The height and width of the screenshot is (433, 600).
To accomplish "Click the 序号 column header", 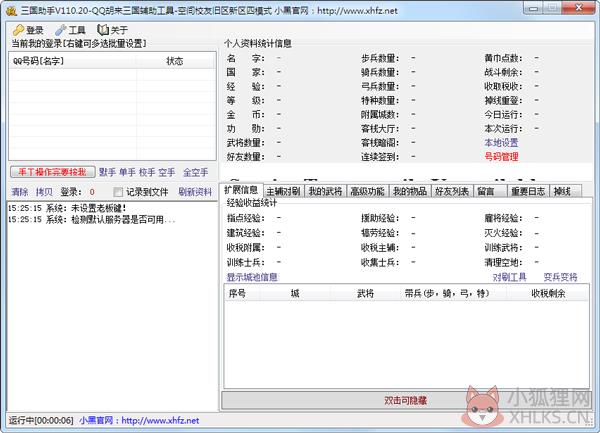I will pos(242,293).
